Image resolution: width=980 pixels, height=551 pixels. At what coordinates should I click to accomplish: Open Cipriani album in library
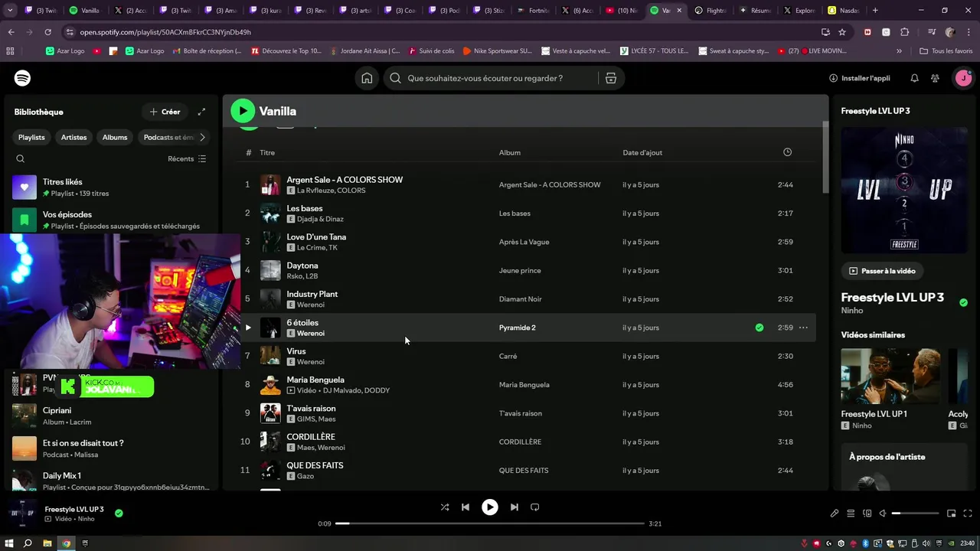pyautogui.click(x=111, y=416)
